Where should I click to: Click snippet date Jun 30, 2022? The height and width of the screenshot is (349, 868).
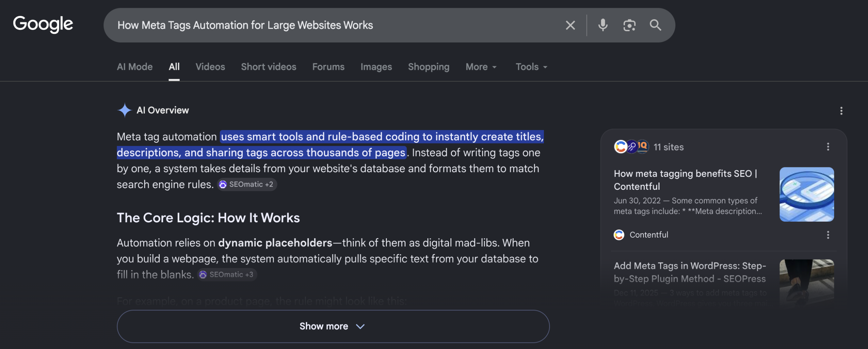(637, 201)
